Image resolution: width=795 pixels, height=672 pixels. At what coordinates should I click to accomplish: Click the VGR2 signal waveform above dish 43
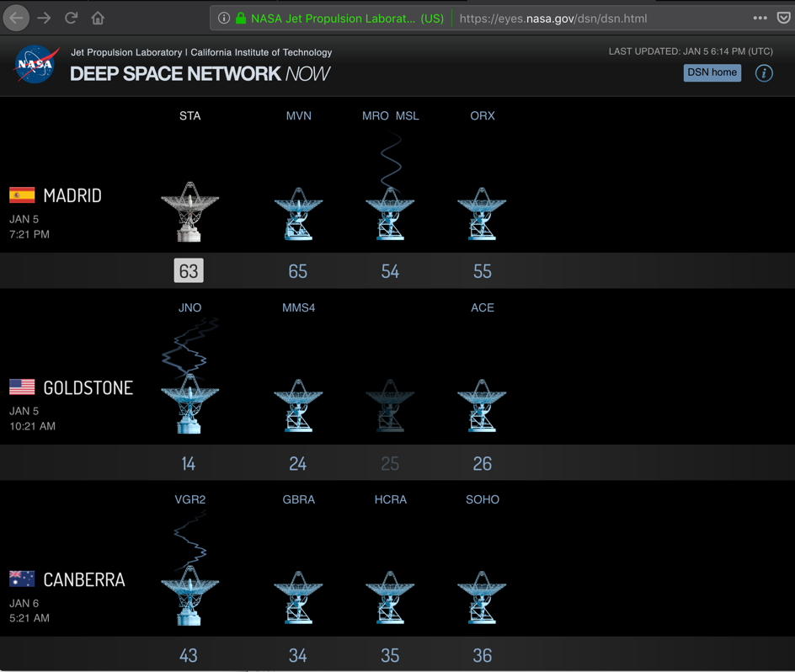click(190, 540)
